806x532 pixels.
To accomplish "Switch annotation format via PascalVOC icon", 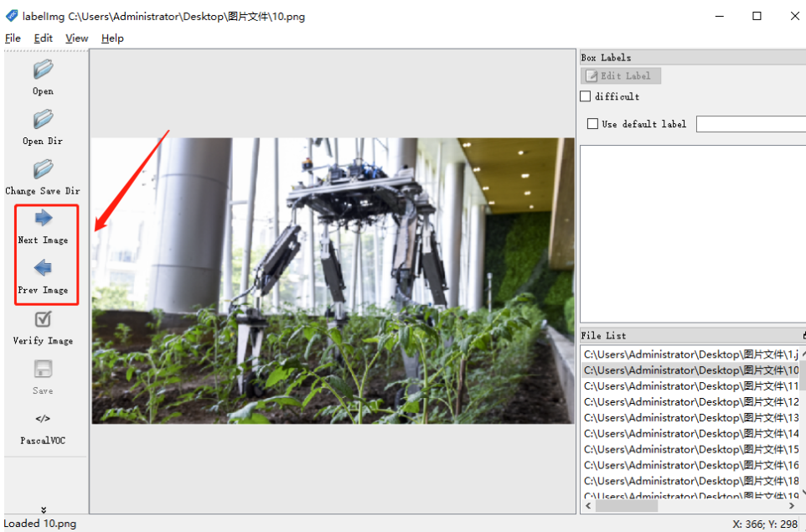I will (44, 418).
